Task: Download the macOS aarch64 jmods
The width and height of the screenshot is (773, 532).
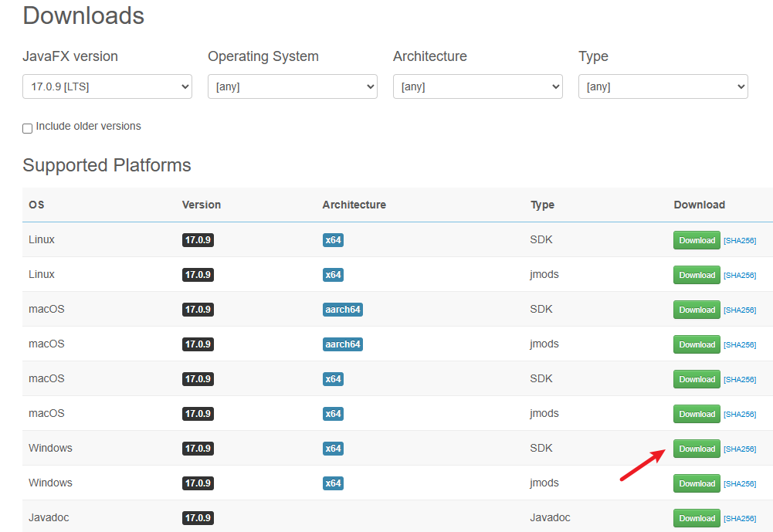Action: pos(697,344)
